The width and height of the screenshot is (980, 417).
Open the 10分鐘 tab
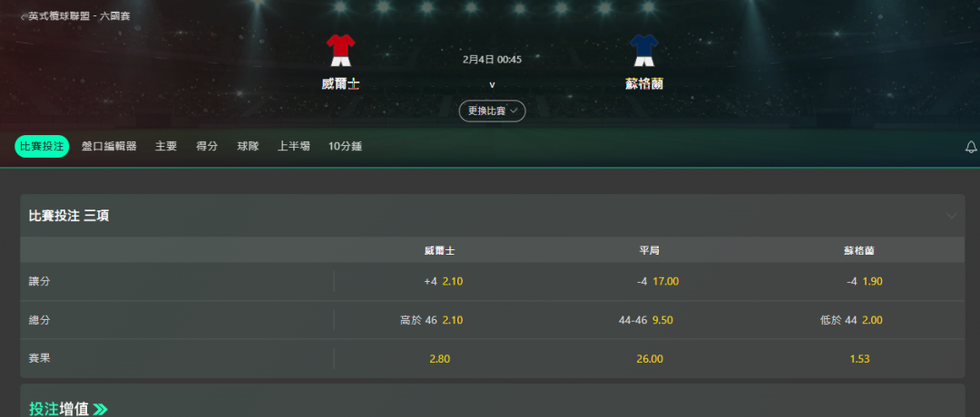(x=345, y=147)
